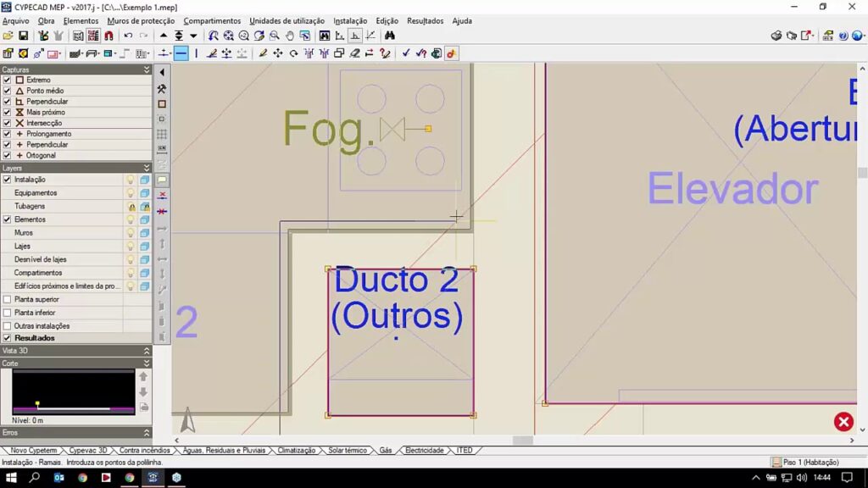Click the Undo arrow in toolbar
The image size is (868, 488).
(x=128, y=36)
